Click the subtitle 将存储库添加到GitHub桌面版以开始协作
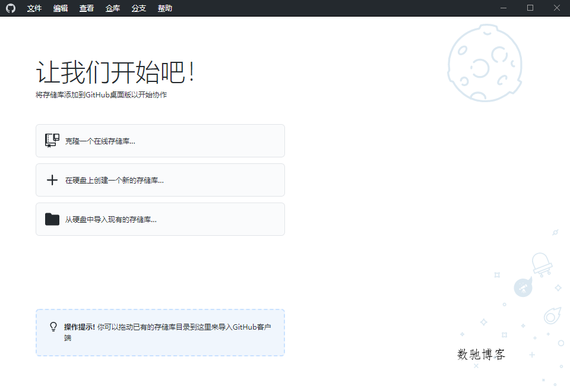Viewport: 570px width, 392px height. pyautogui.click(x=102, y=95)
